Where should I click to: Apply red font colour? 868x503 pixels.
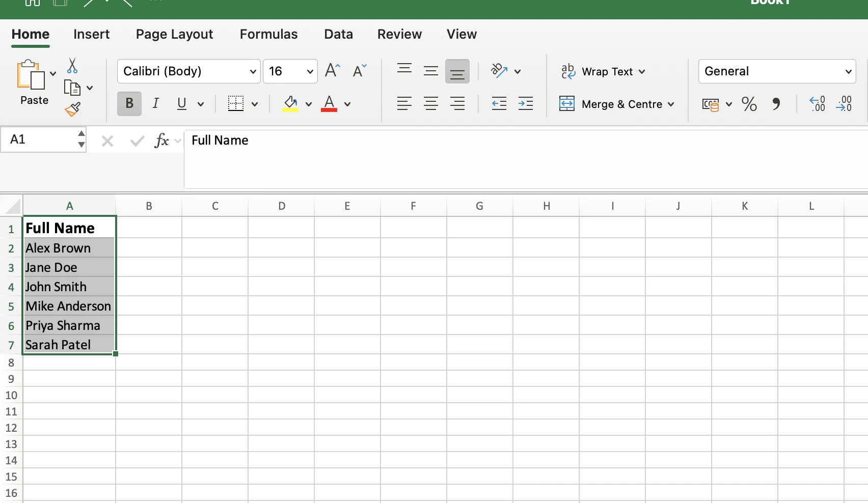pos(329,104)
